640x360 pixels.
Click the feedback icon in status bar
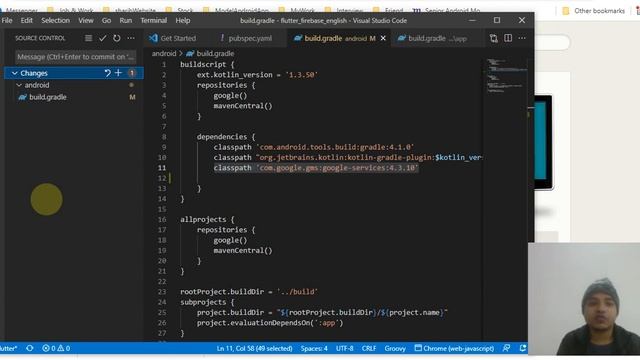[506, 348]
